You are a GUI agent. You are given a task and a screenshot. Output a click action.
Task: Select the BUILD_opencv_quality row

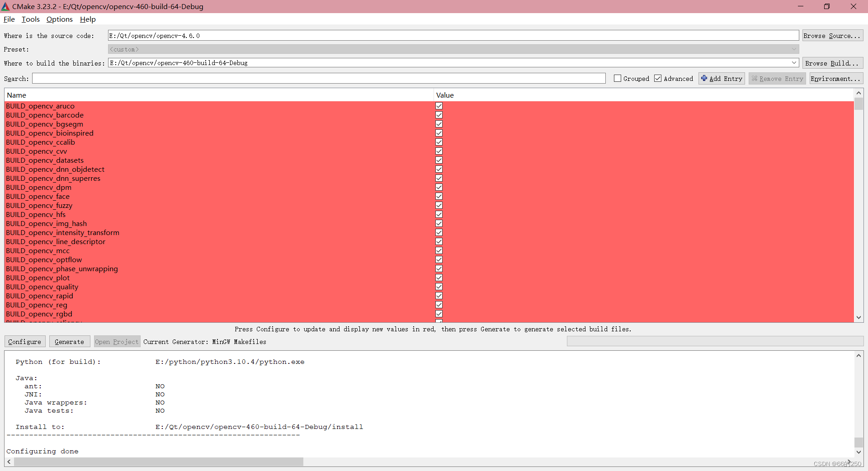pos(429,287)
